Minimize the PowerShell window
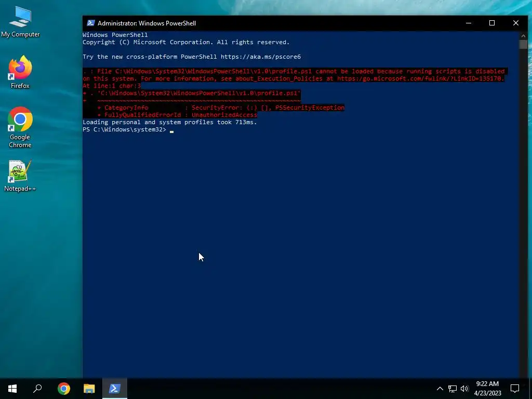Screen dimensions: 532x399 (x=469, y=23)
